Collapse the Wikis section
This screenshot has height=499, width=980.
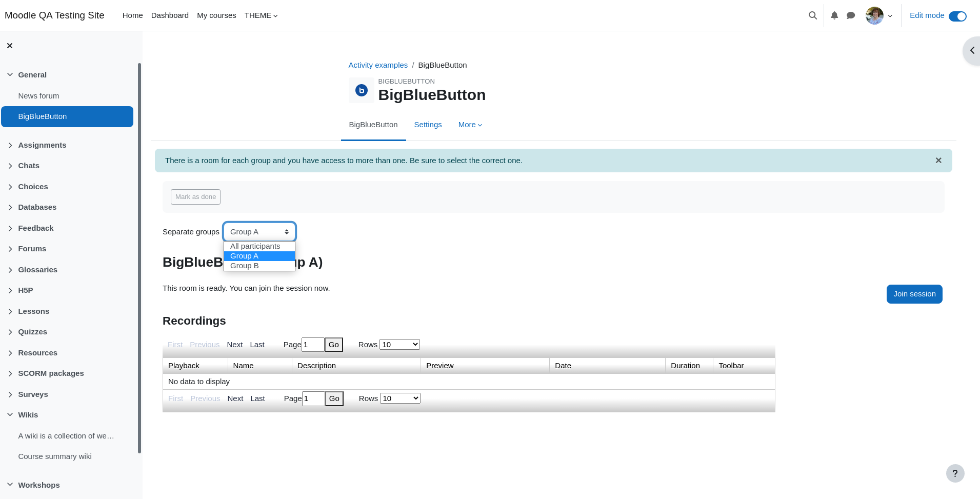tap(10, 415)
